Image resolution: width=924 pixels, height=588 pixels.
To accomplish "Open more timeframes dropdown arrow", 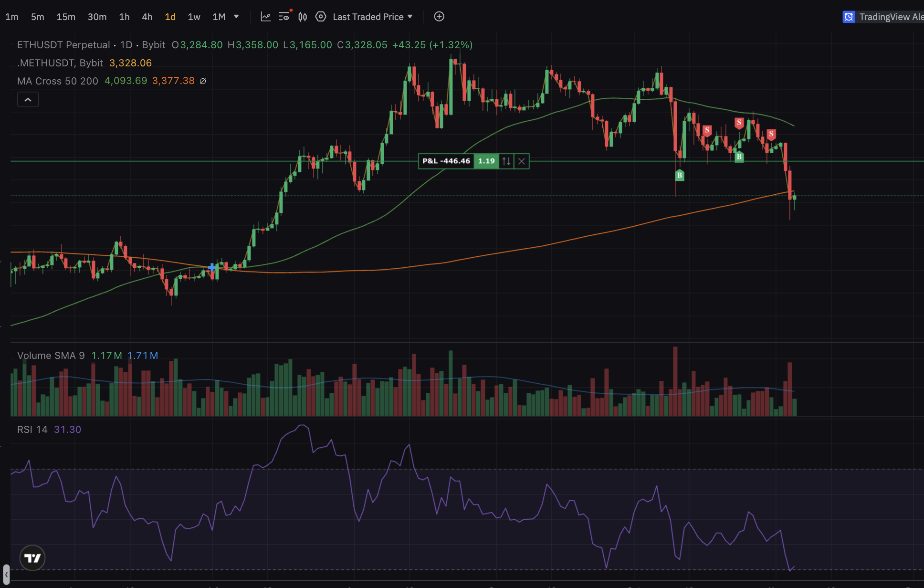I will tap(236, 17).
